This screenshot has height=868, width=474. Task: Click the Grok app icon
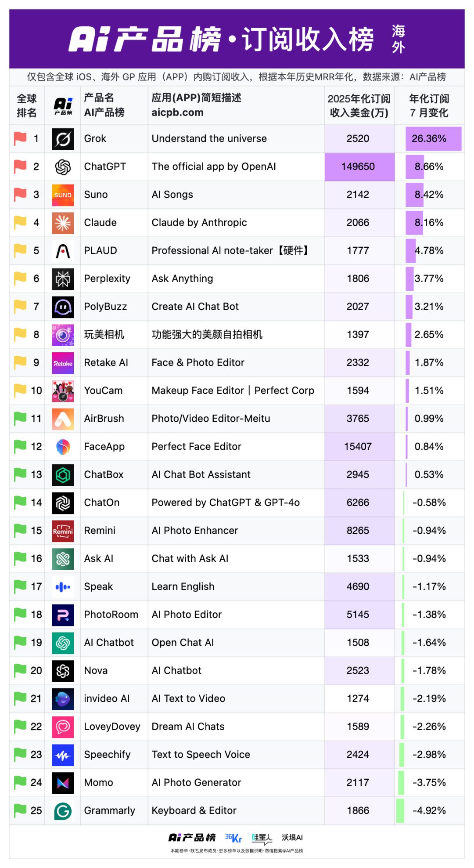[63, 139]
